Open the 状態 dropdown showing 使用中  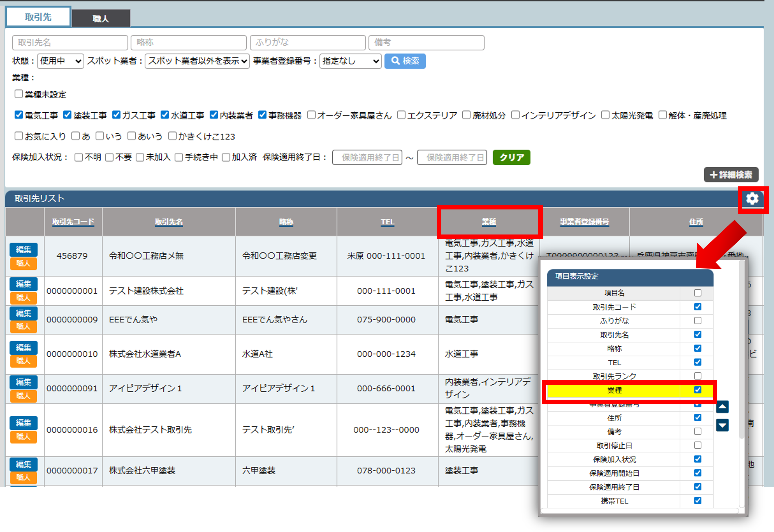60,61
